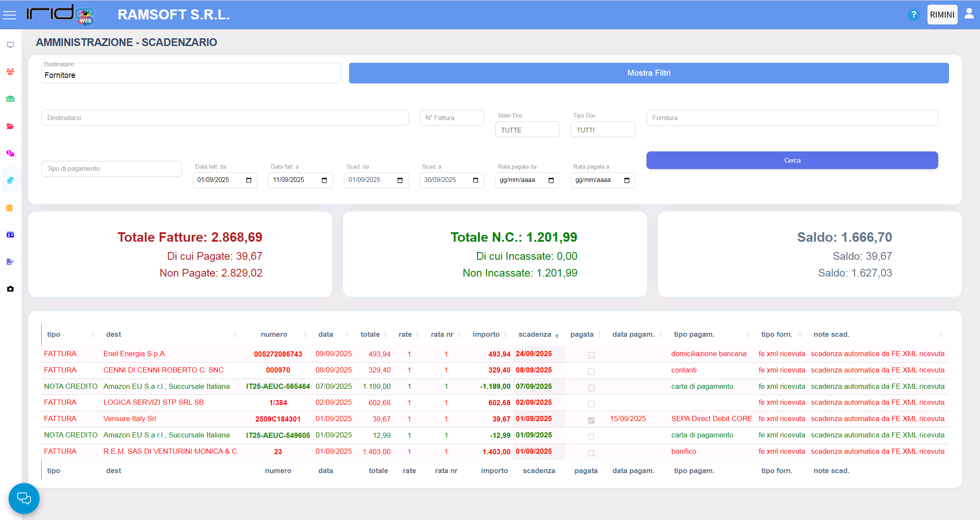Open the Tipo Doc. TUTTI dropdown
The image size is (980, 520).
pos(603,130)
